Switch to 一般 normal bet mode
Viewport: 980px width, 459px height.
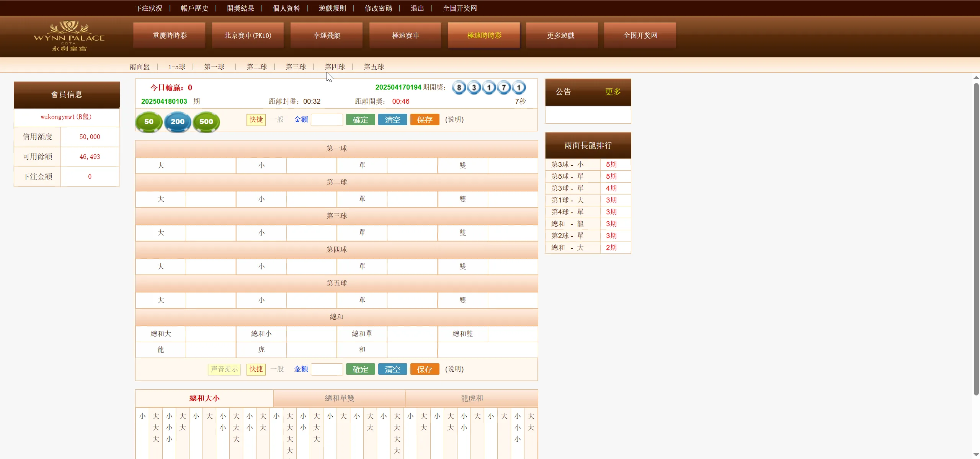[x=277, y=119]
